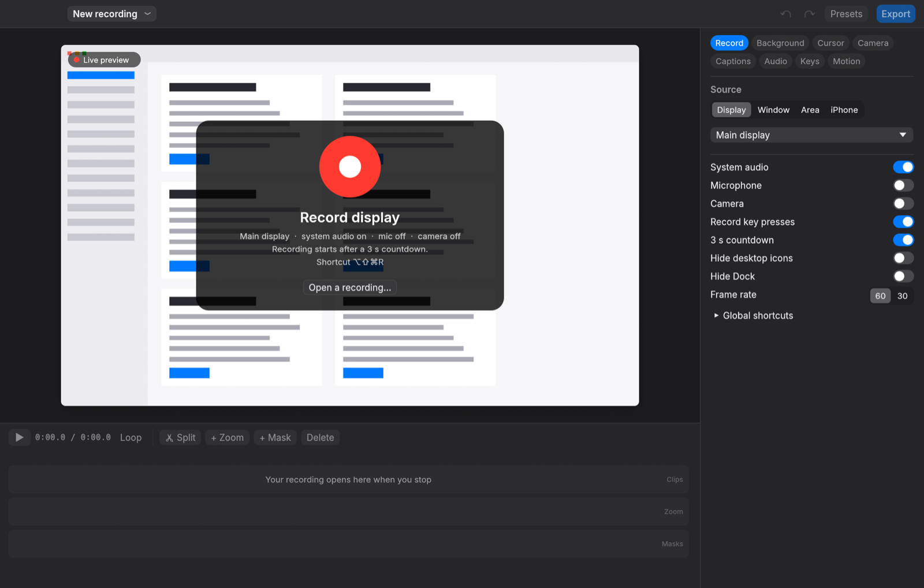The width and height of the screenshot is (924, 588).
Task: Switch to the Audio tab
Action: 776,61
